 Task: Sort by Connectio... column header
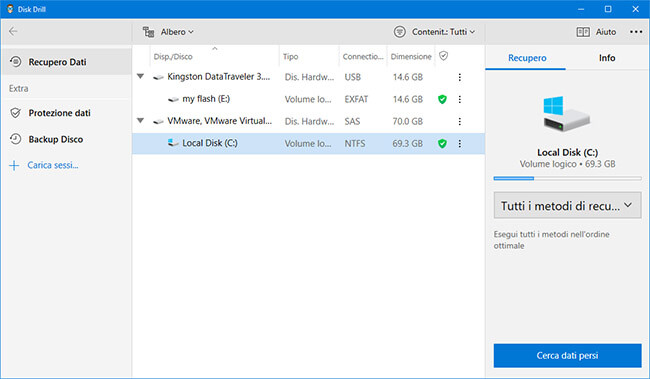363,57
